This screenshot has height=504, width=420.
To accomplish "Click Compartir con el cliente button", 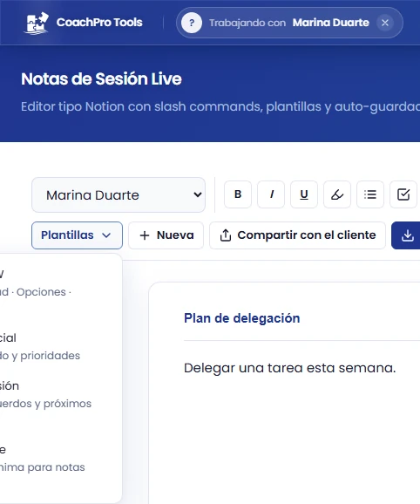I will 297,235.
